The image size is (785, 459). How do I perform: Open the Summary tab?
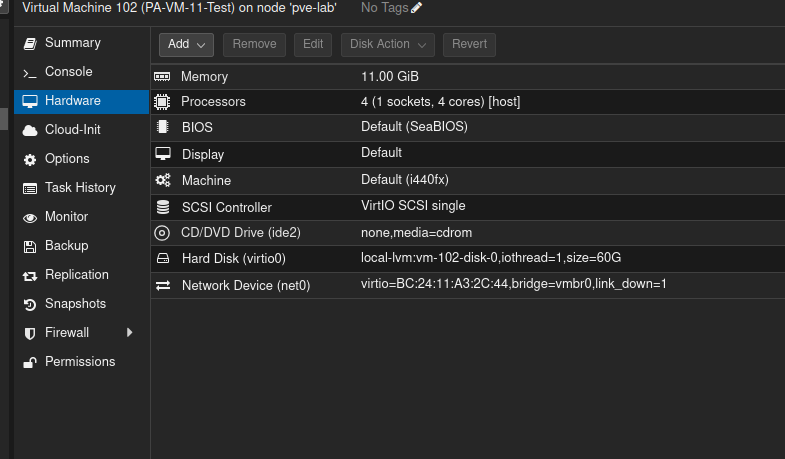(82, 44)
